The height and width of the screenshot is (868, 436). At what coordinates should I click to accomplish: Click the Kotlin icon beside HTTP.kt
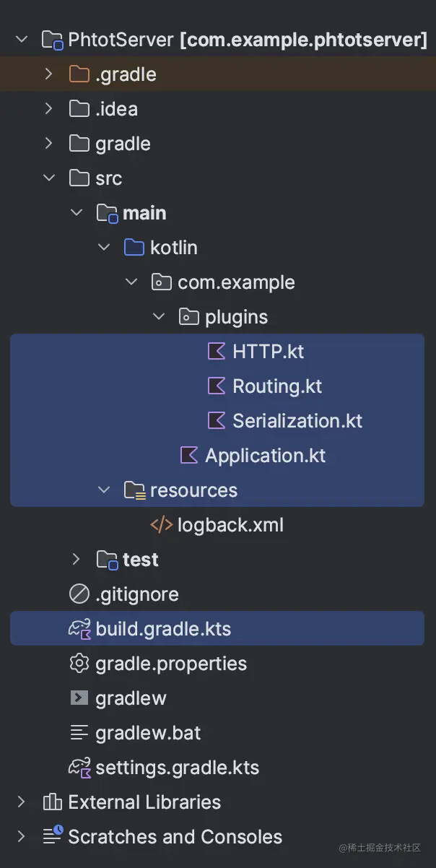217,352
